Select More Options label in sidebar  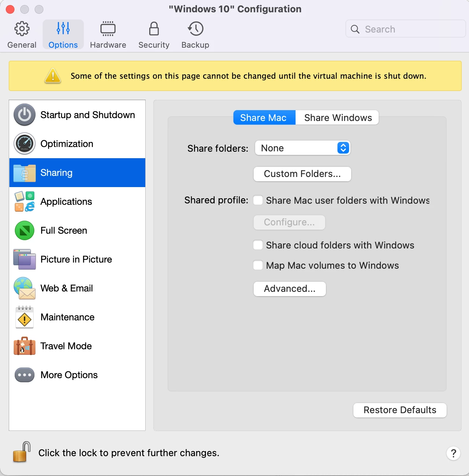click(x=69, y=375)
